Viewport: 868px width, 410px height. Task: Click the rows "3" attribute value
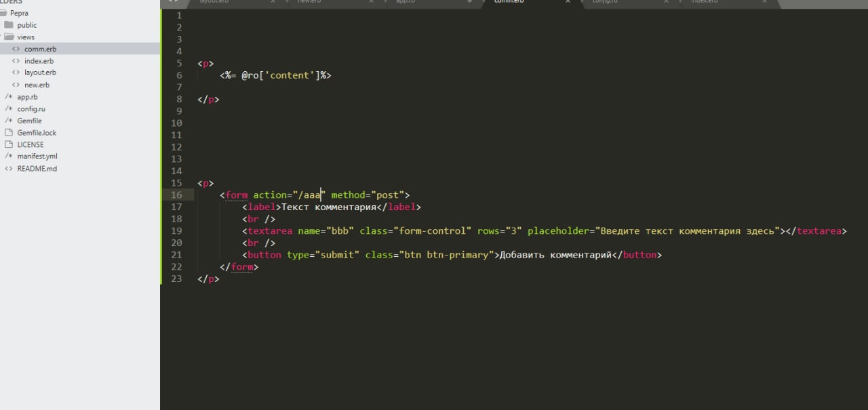tap(513, 231)
